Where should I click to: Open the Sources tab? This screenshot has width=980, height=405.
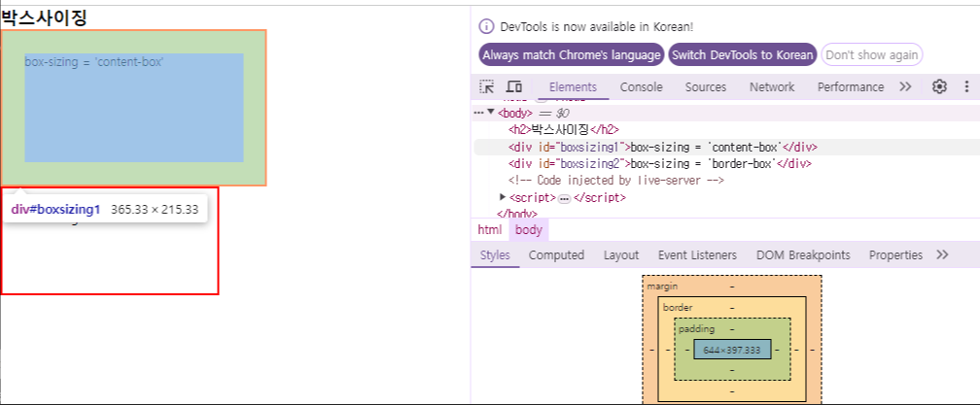coord(706,86)
